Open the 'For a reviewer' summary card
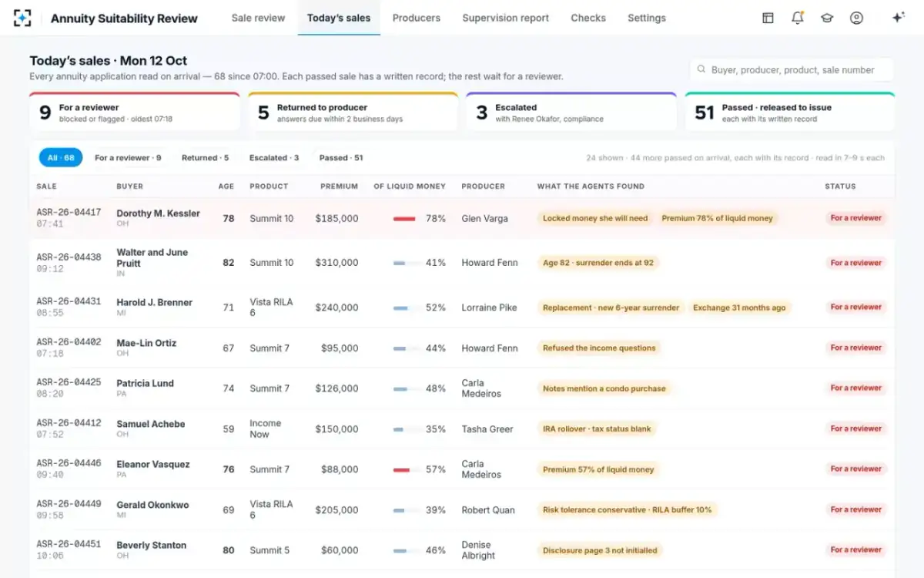Screen dimensions: 924x578 click(x=135, y=113)
